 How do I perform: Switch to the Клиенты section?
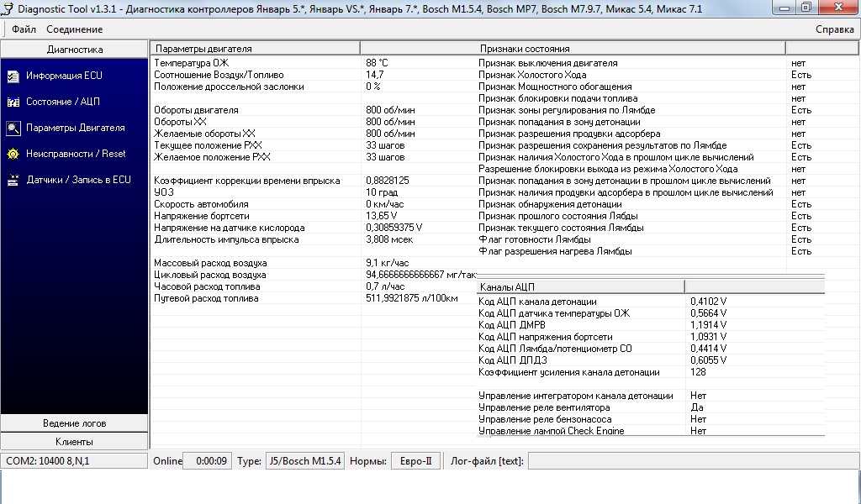click(74, 442)
